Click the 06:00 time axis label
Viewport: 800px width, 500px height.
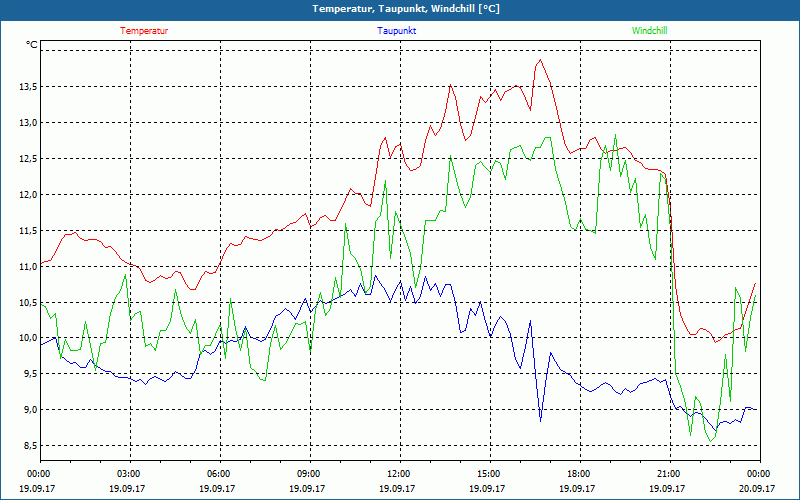[x=220, y=474]
